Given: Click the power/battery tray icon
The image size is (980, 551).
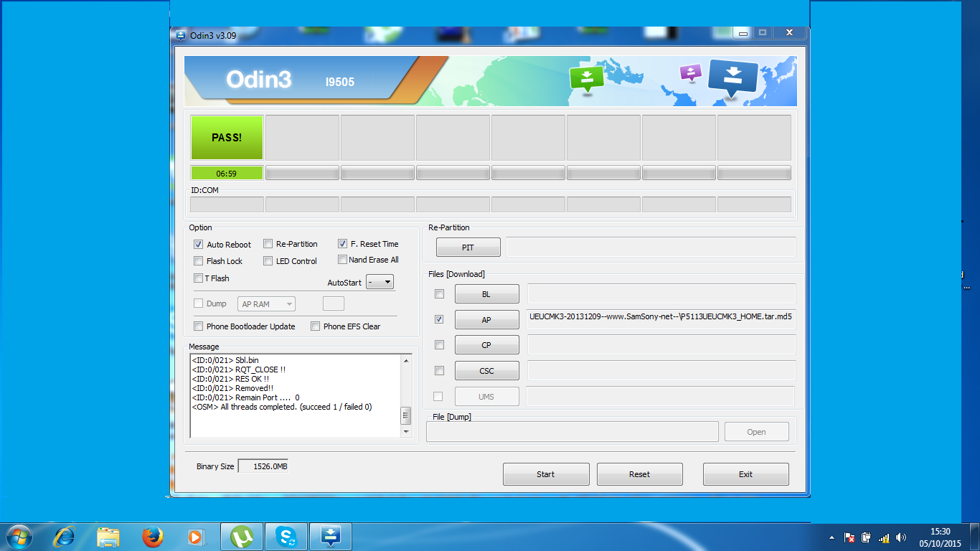Looking at the screenshot, I should 867,537.
